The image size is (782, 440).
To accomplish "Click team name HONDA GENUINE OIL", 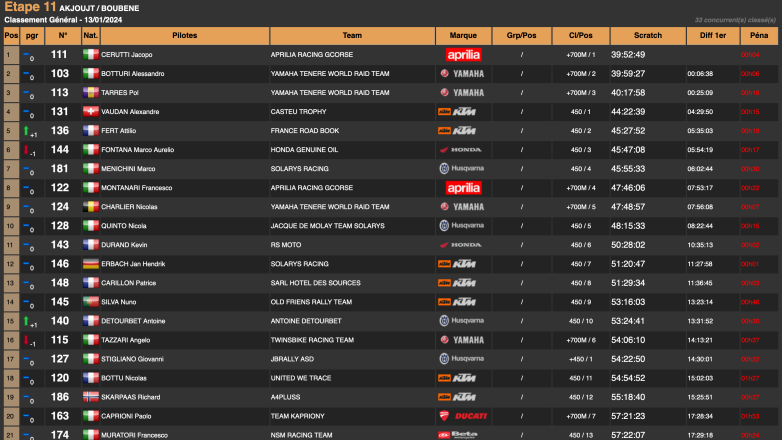I will 304,150.
